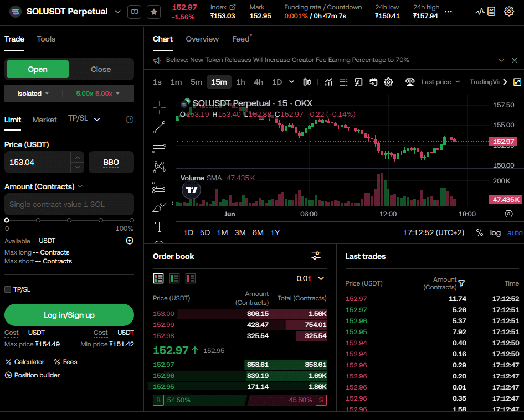
Task: Open the 5.00x leverage dropdown
Action: [x=97, y=94]
